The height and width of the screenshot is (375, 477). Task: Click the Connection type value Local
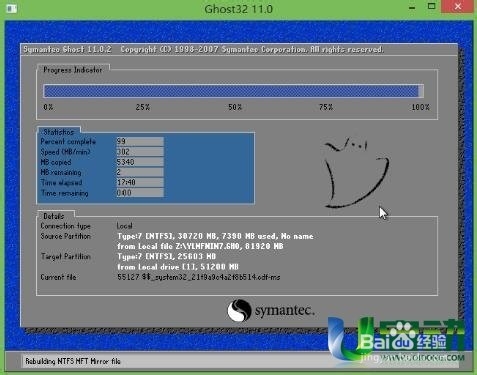(x=124, y=226)
